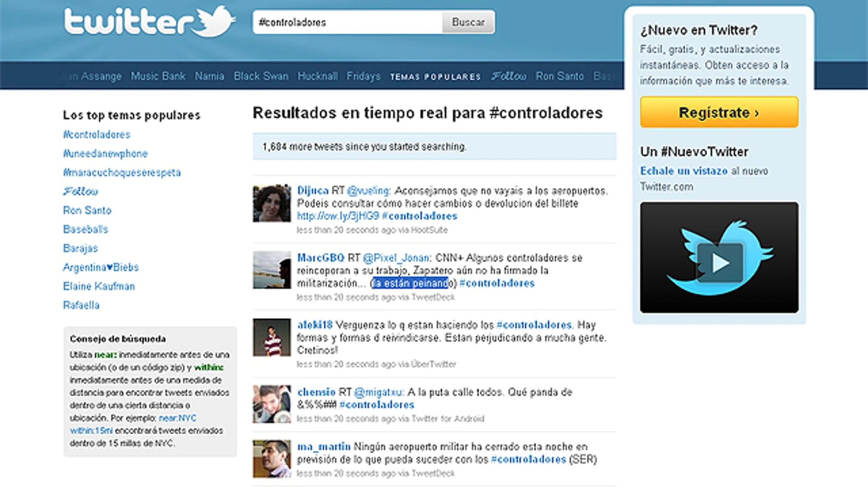Image resolution: width=868 pixels, height=488 pixels.
Task: Click the search field containing #controladores
Action: click(x=348, y=22)
